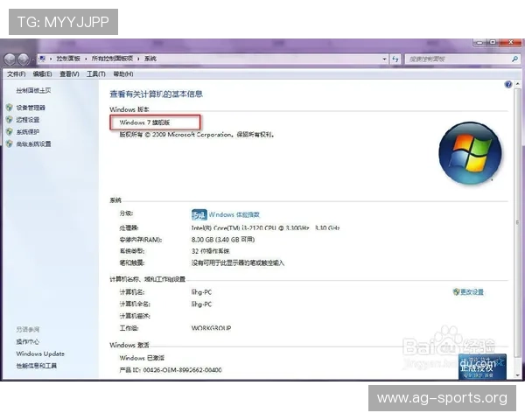This screenshot has width=525, height=420.
Task: Click the vertical scrollbar thumb
Action: pos(518,221)
